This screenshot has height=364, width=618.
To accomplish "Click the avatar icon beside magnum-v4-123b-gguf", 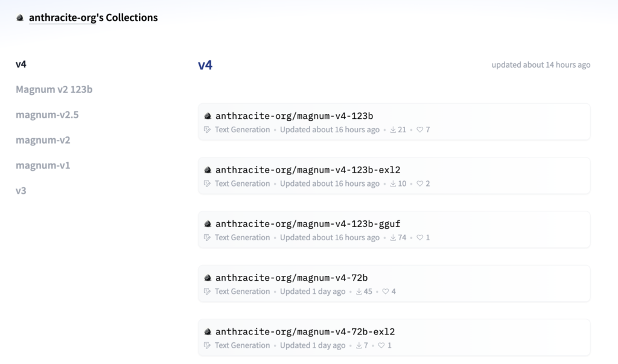I will coord(208,223).
